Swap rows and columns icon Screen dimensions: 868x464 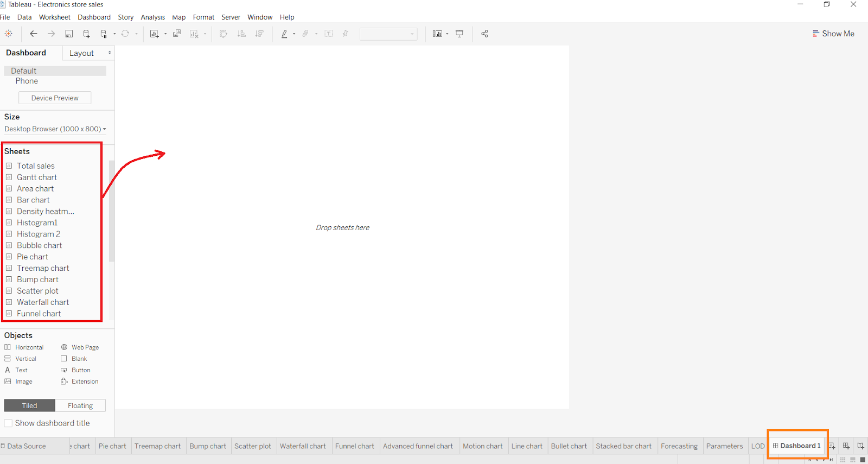[x=224, y=34]
